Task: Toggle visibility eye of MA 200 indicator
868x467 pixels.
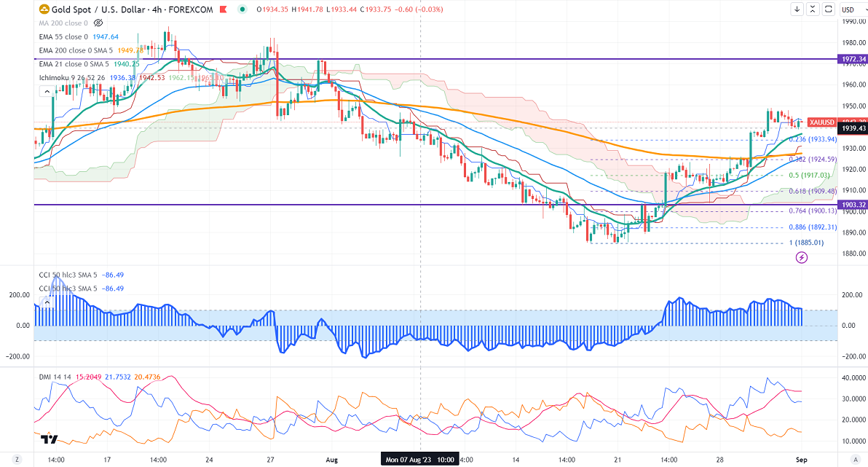Action: pos(98,23)
